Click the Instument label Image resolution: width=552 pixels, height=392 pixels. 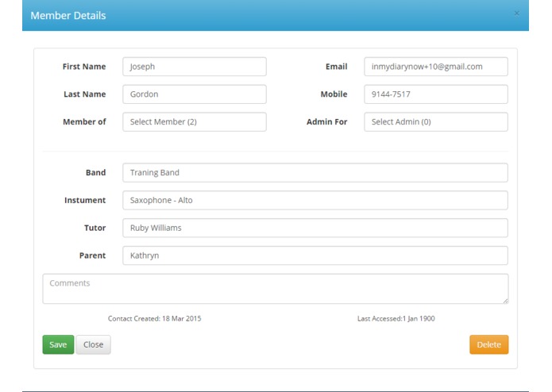coord(85,200)
